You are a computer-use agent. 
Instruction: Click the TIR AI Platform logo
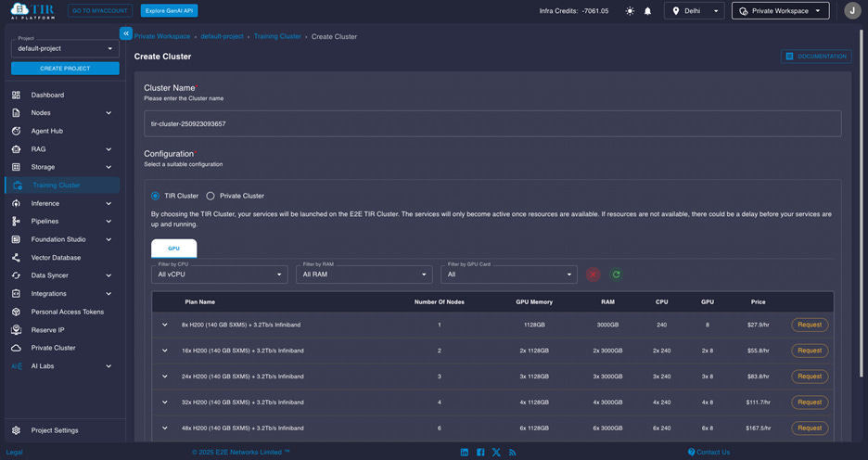pos(32,10)
